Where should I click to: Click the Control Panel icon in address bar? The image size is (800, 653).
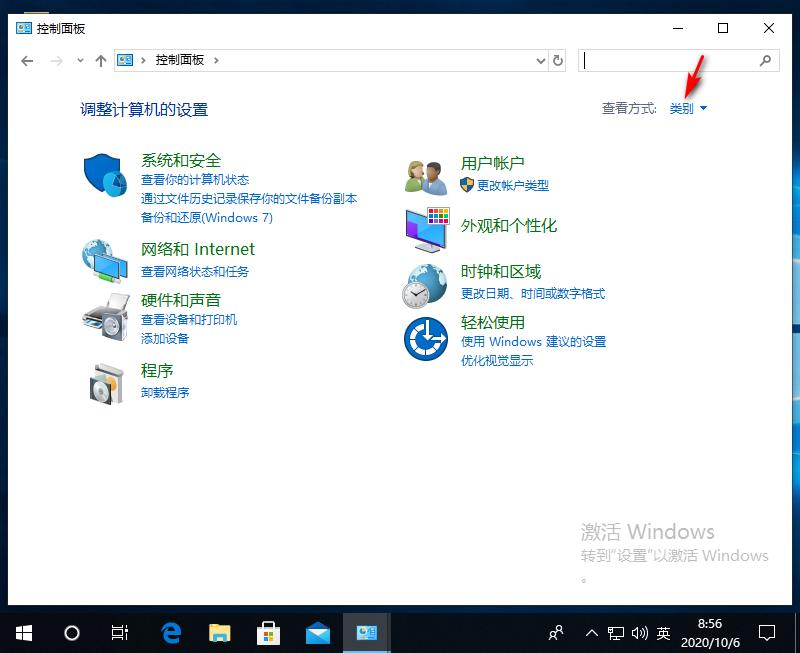point(125,60)
